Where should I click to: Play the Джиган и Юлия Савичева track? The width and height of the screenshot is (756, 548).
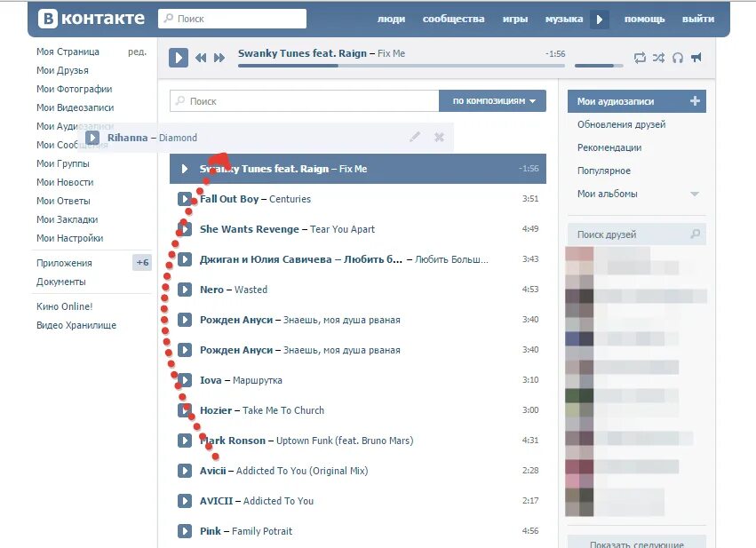185,259
